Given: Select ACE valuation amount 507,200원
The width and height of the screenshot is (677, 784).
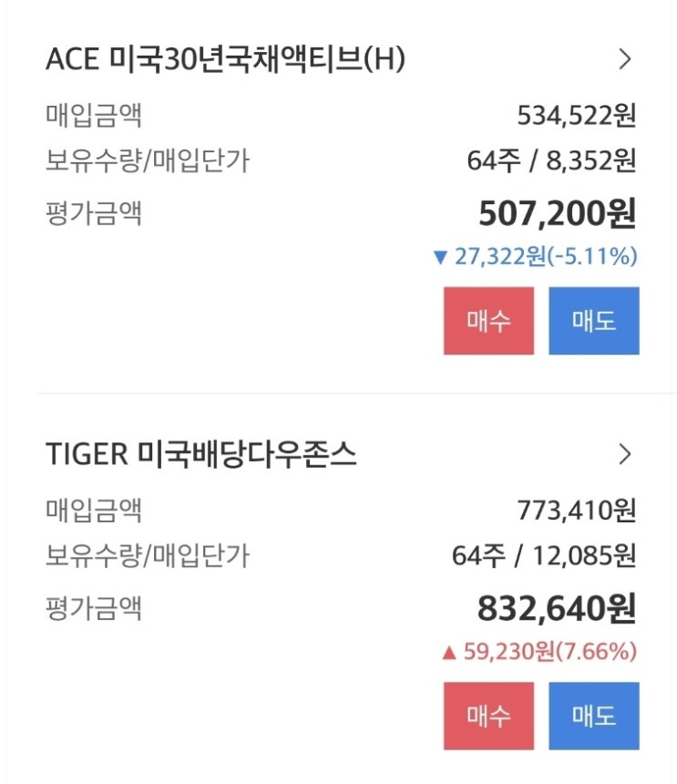Looking at the screenshot, I should (557, 214).
